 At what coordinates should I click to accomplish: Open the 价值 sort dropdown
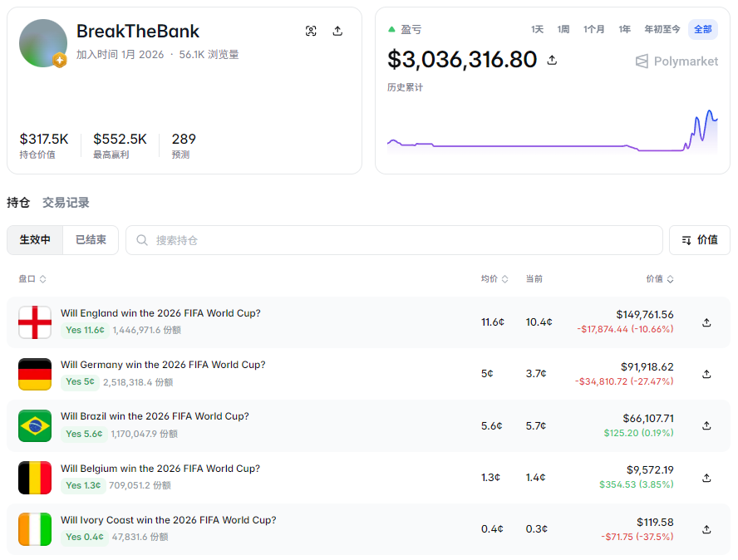coord(700,240)
